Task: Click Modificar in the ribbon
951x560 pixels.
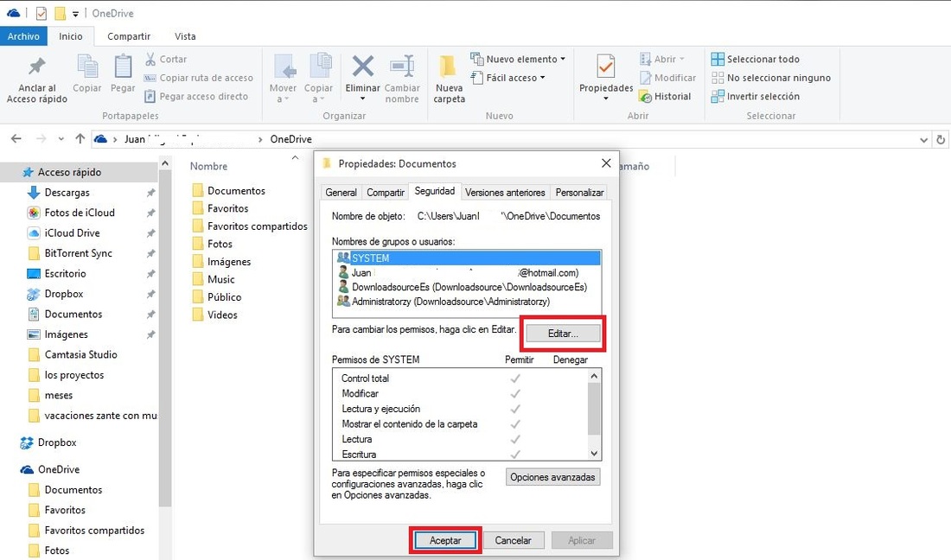Action: click(667, 78)
